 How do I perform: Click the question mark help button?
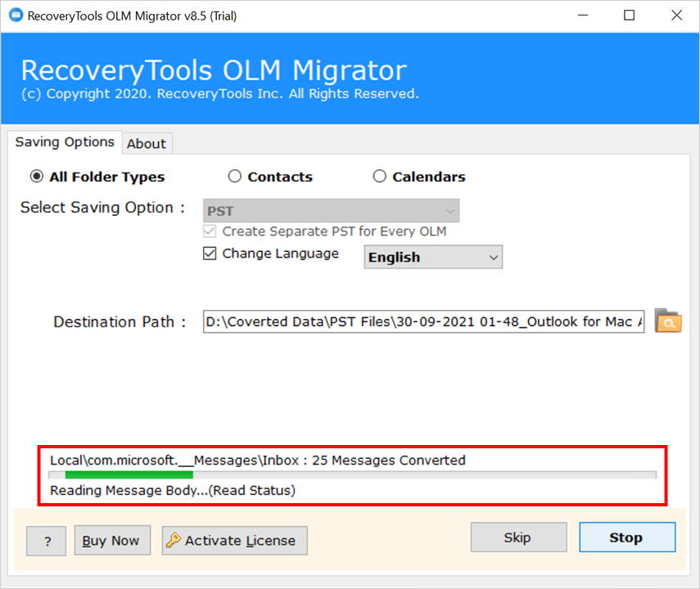(x=47, y=541)
